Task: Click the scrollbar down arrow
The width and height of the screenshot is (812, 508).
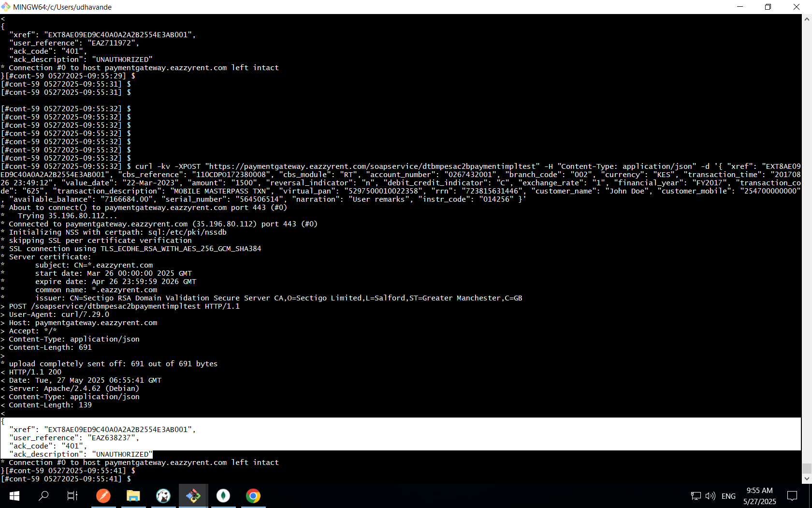Action: (x=807, y=479)
